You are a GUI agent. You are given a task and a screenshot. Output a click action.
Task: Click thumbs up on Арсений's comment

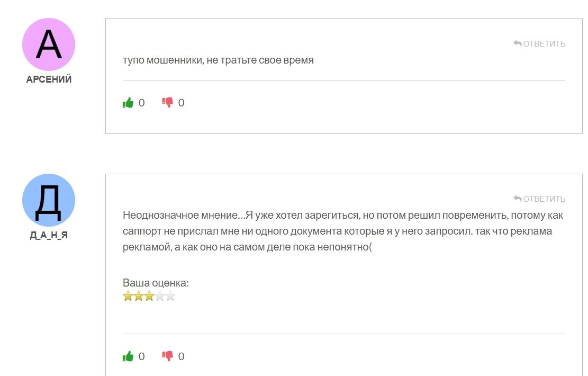(x=128, y=103)
